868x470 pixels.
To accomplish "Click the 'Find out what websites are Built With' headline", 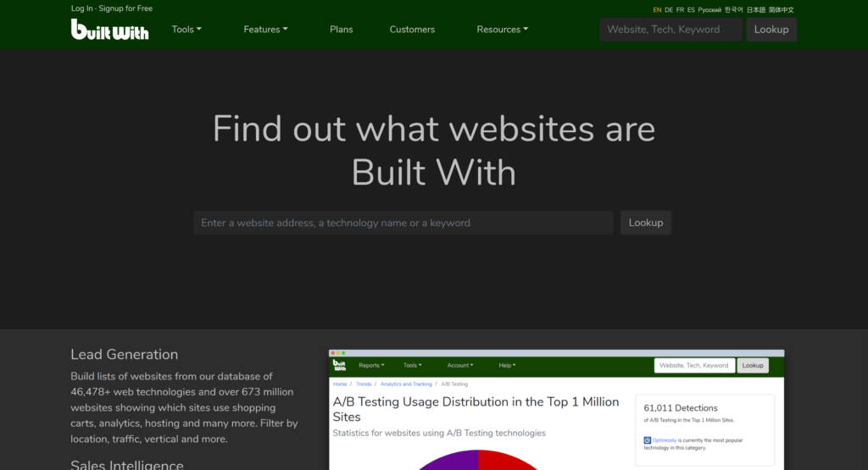I will pos(434,151).
